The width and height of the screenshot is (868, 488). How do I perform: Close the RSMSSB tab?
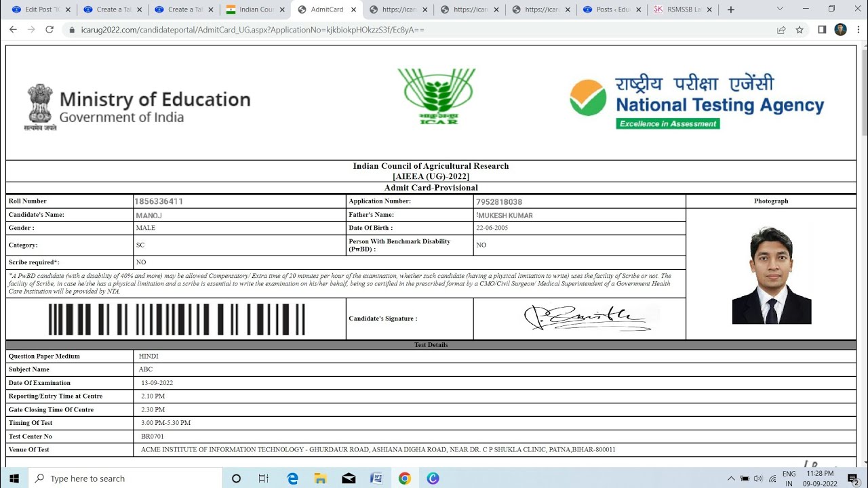coord(709,9)
